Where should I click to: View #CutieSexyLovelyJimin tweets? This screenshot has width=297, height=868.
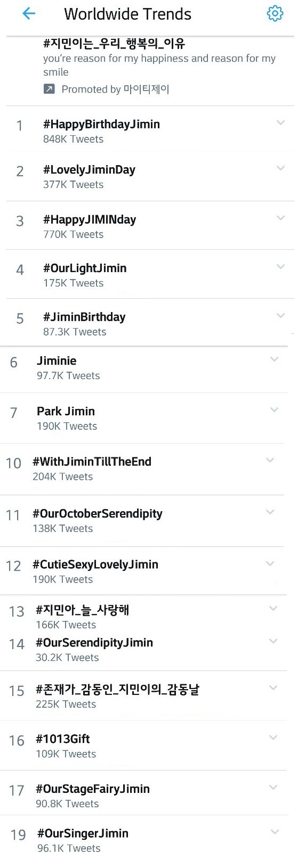[x=147, y=571]
